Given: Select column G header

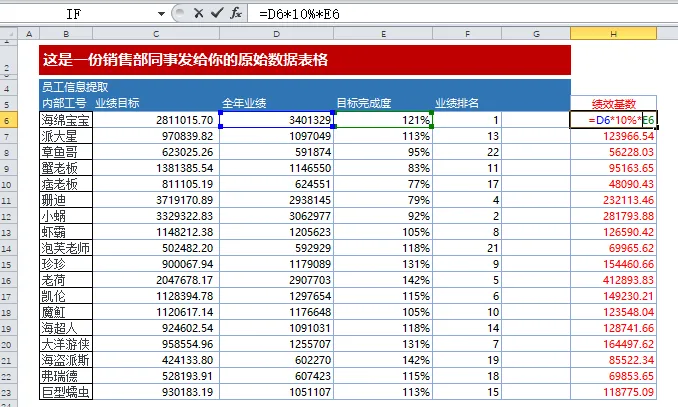Looking at the screenshot, I should (536, 34).
